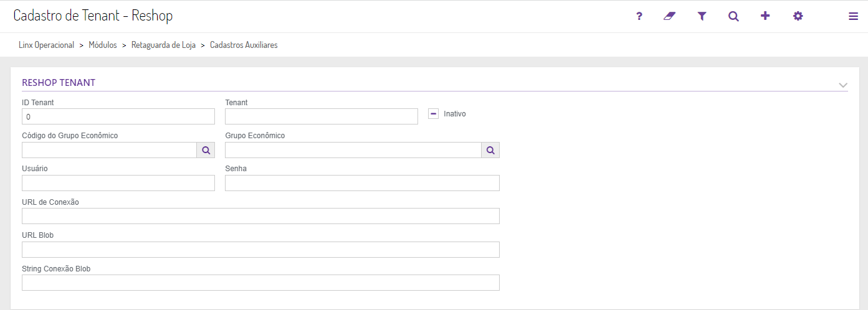Click the eraser clear form icon

(x=670, y=16)
